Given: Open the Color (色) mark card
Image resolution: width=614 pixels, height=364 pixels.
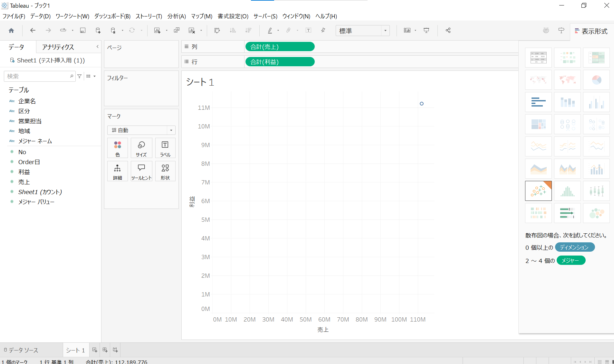Looking at the screenshot, I should (x=118, y=148).
